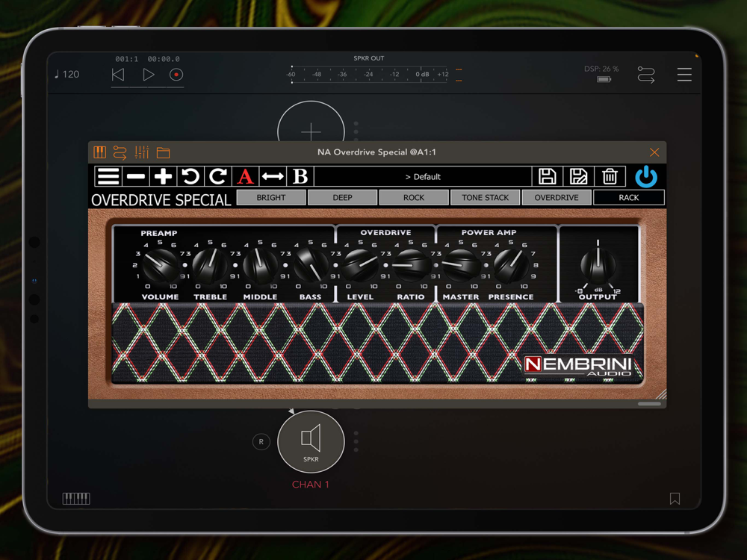Select the CHAN 1 label

pos(311,485)
